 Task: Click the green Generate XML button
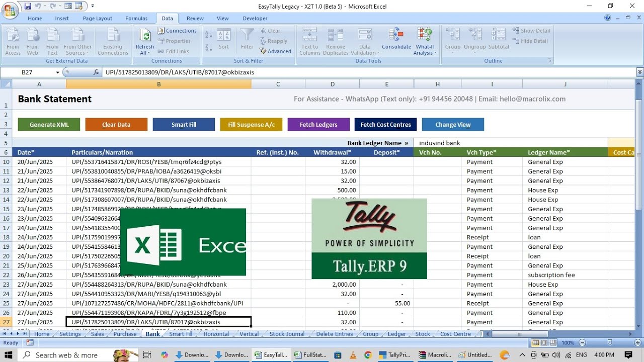(x=49, y=125)
